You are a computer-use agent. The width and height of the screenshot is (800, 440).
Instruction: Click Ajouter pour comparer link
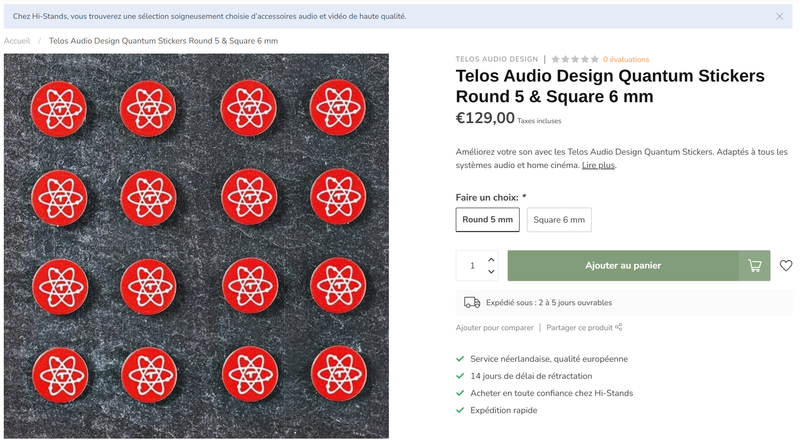tap(494, 328)
